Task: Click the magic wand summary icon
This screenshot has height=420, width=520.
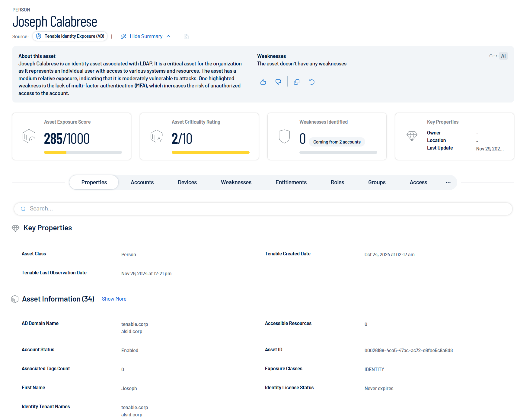Action: (x=123, y=36)
